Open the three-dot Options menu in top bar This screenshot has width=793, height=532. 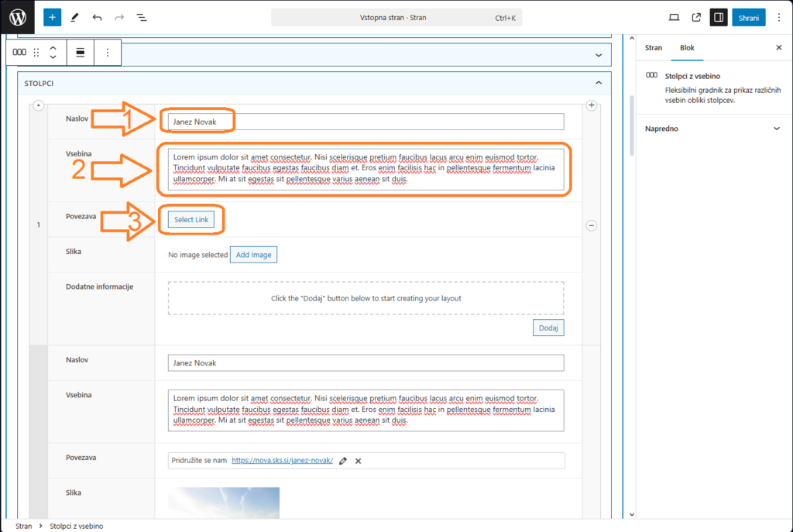778,17
